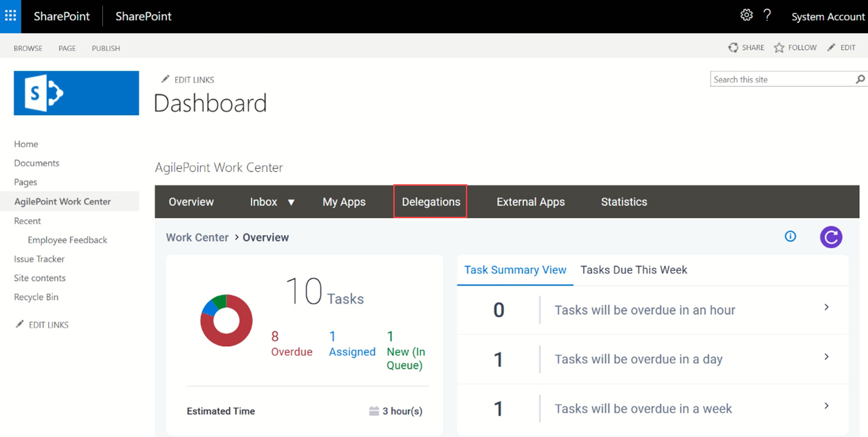
Task: Open the app launcher waffle icon
Action: pos(10,16)
